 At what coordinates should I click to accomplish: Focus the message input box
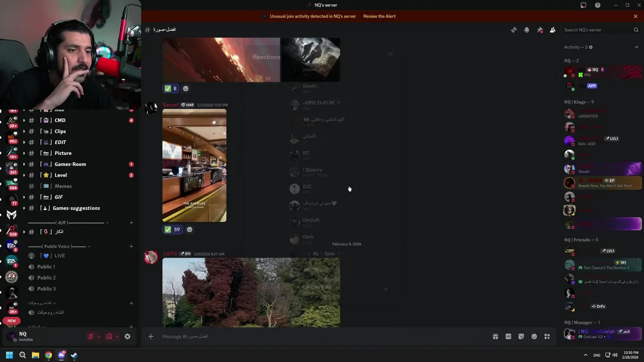(322, 336)
